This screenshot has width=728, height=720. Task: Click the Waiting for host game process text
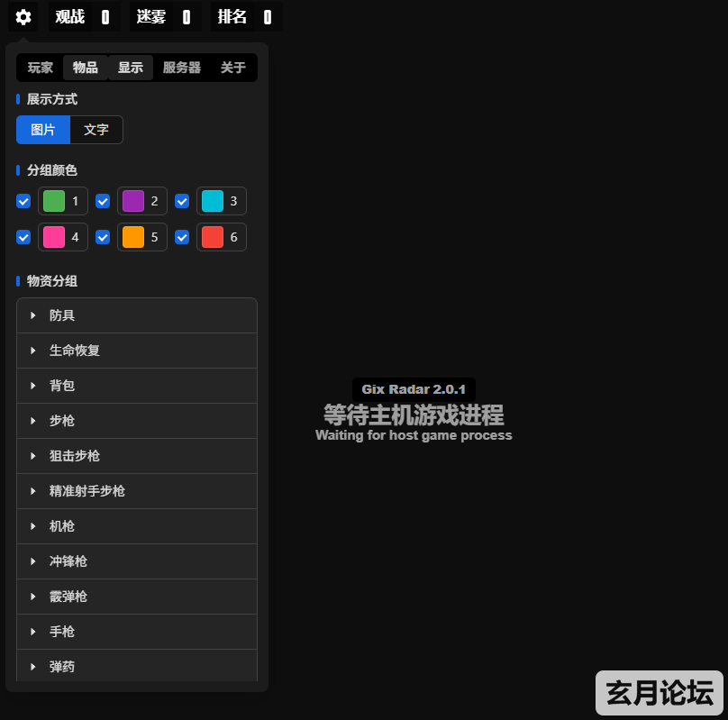point(414,435)
